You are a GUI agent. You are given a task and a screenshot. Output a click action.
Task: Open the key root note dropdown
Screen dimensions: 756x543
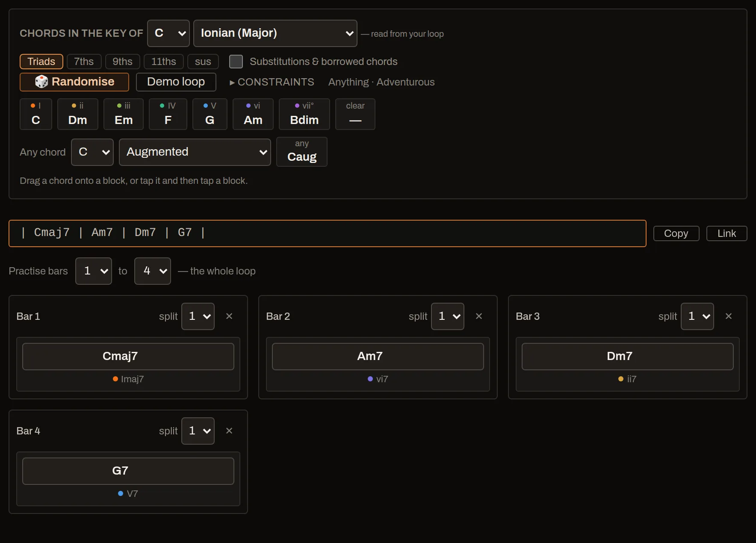click(x=168, y=33)
